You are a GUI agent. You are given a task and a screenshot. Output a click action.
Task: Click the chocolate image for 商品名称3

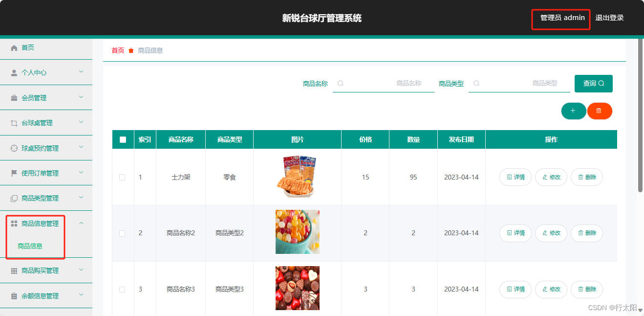pyautogui.click(x=298, y=288)
